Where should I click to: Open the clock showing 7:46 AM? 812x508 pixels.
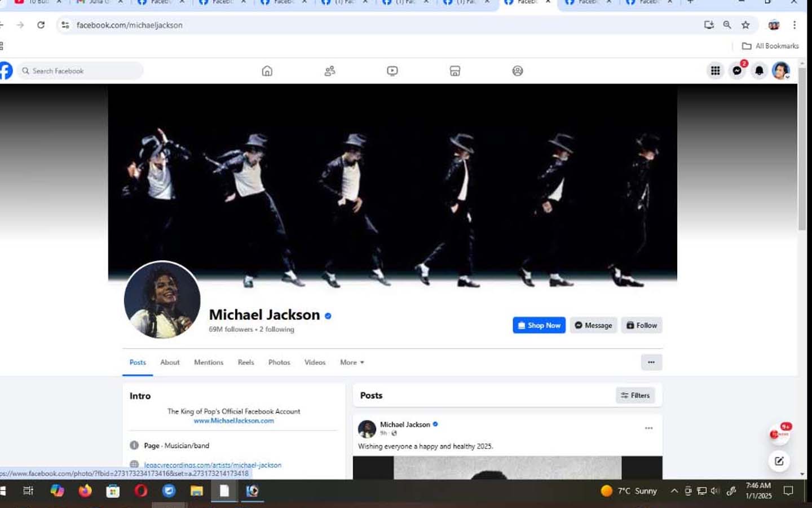758,491
